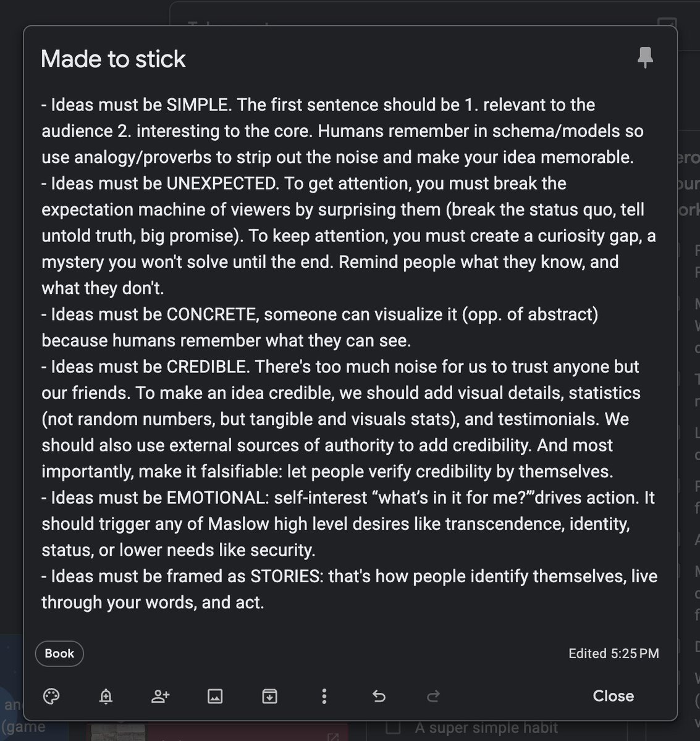Screen dimensions: 700x741
Task: Unpin the Made to stick note
Action: pyautogui.click(x=645, y=57)
